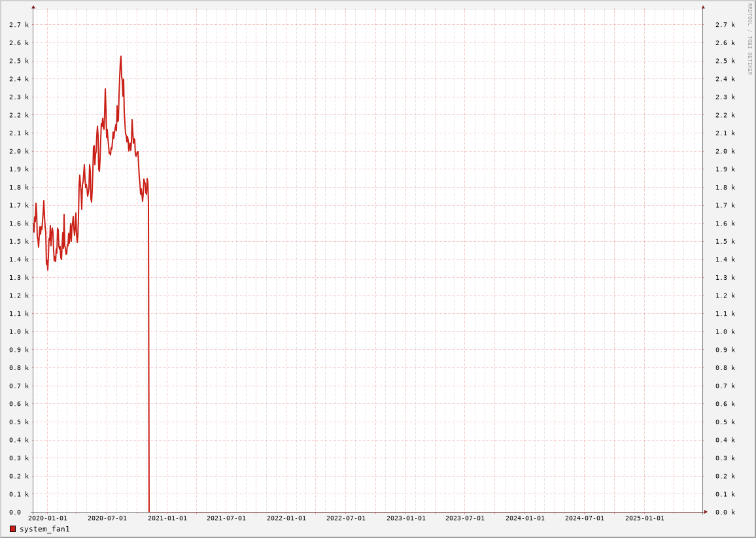Click the 2.7 k label on left axis
The image size is (756, 538).
[19, 25]
